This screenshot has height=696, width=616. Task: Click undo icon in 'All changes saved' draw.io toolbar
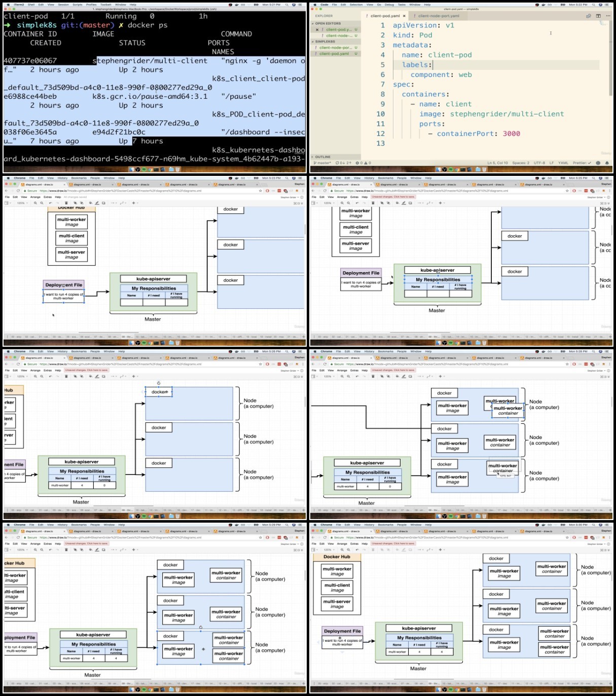[50, 203]
